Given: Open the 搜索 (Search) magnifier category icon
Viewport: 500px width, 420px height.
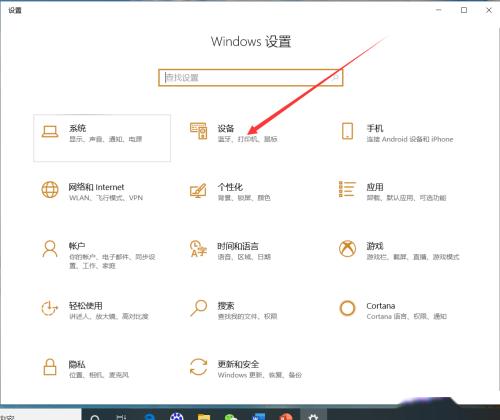Looking at the screenshot, I should coord(199,308).
